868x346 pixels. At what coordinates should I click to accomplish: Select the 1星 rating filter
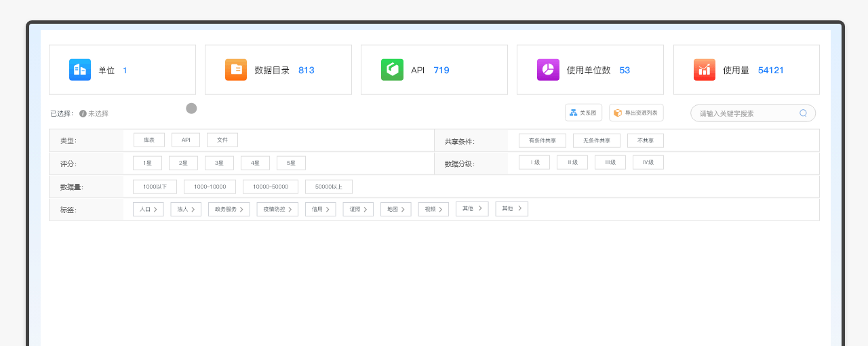pyautogui.click(x=148, y=163)
